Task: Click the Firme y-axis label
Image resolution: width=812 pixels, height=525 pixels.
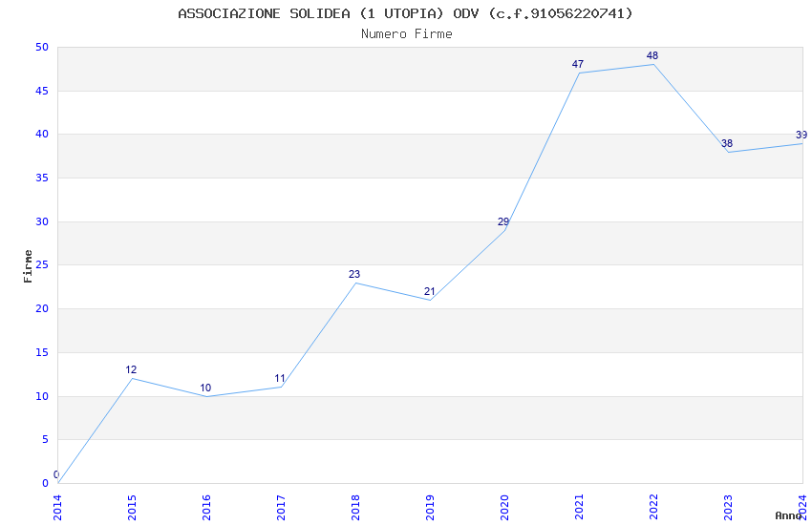Action: [x=28, y=266]
